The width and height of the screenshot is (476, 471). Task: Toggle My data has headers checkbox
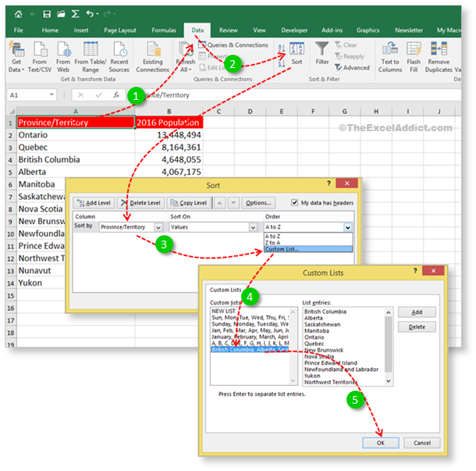pyautogui.click(x=294, y=202)
